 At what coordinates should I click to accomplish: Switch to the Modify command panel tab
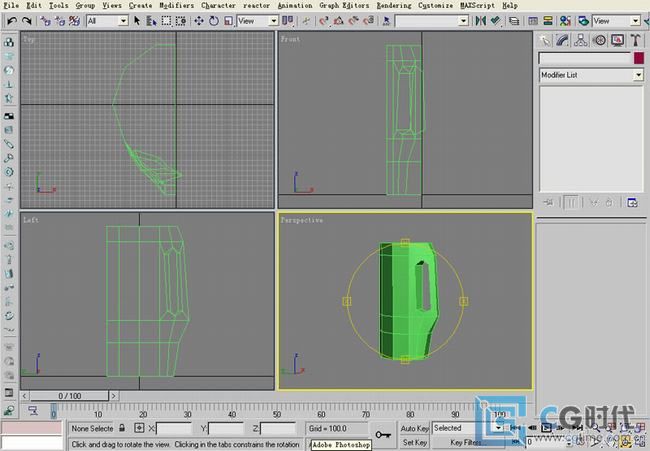coord(563,40)
